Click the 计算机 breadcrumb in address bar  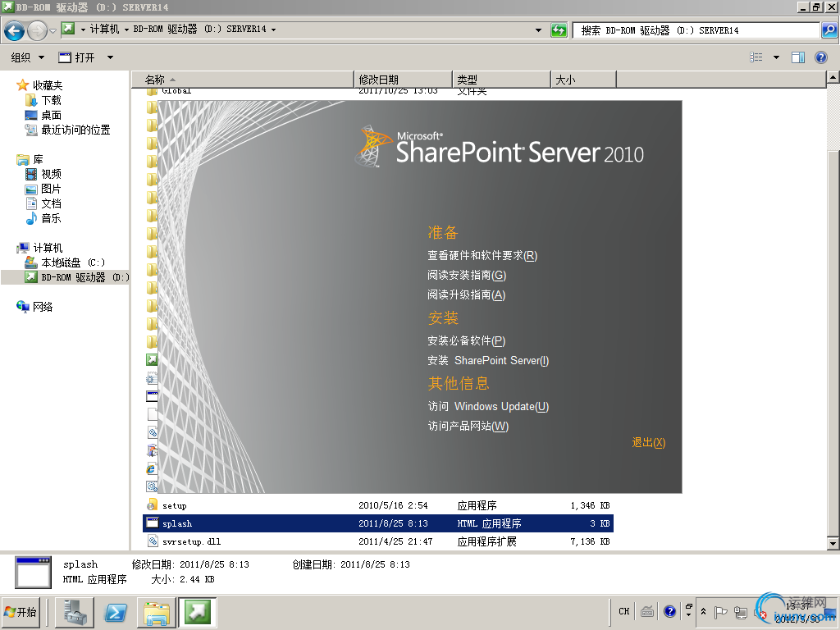click(x=104, y=30)
